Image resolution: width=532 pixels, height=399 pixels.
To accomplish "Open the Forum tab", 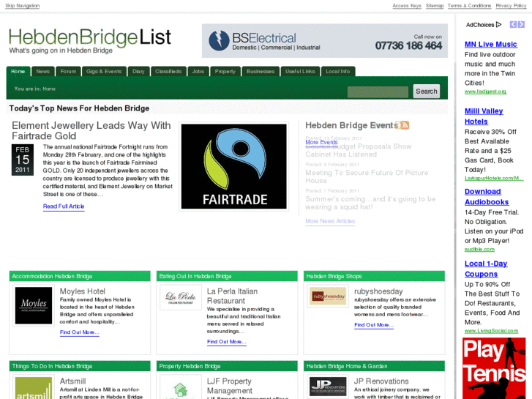I will point(68,71).
